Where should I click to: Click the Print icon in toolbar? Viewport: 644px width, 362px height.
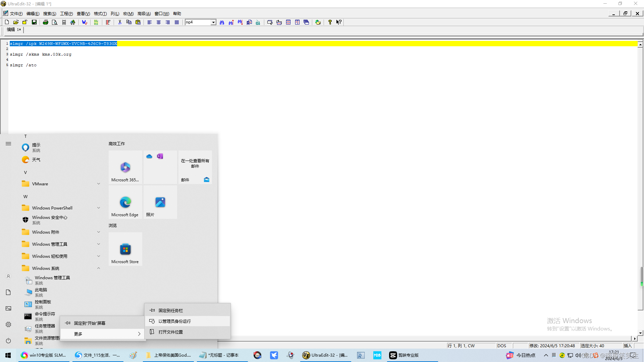(x=46, y=22)
